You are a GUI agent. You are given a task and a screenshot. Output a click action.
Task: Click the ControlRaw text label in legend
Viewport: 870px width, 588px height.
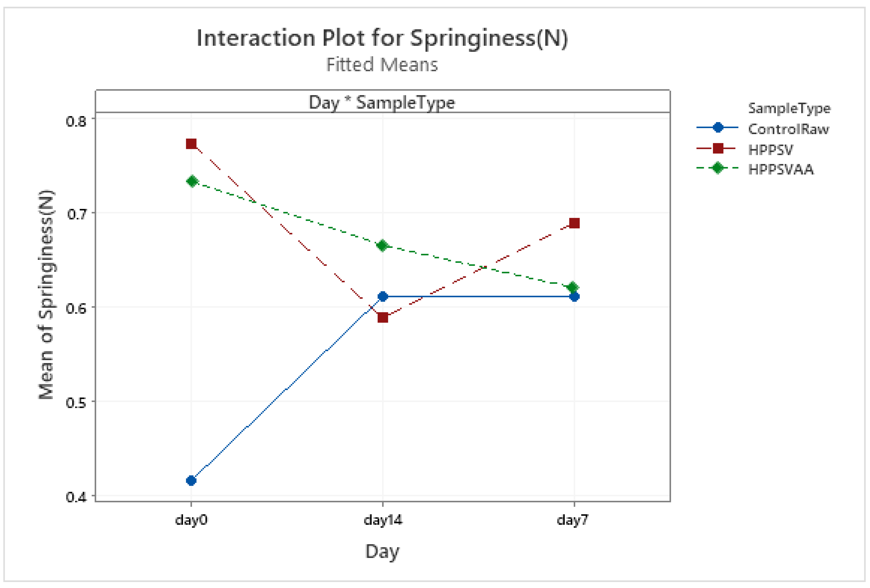(x=788, y=129)
